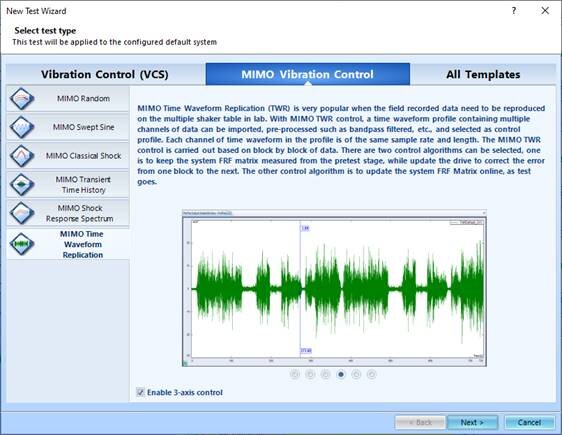The width and height of the screenshot is (562, 435).
Task: Switch to Vibration Control (VCS) tab
Action: [105, 74]
